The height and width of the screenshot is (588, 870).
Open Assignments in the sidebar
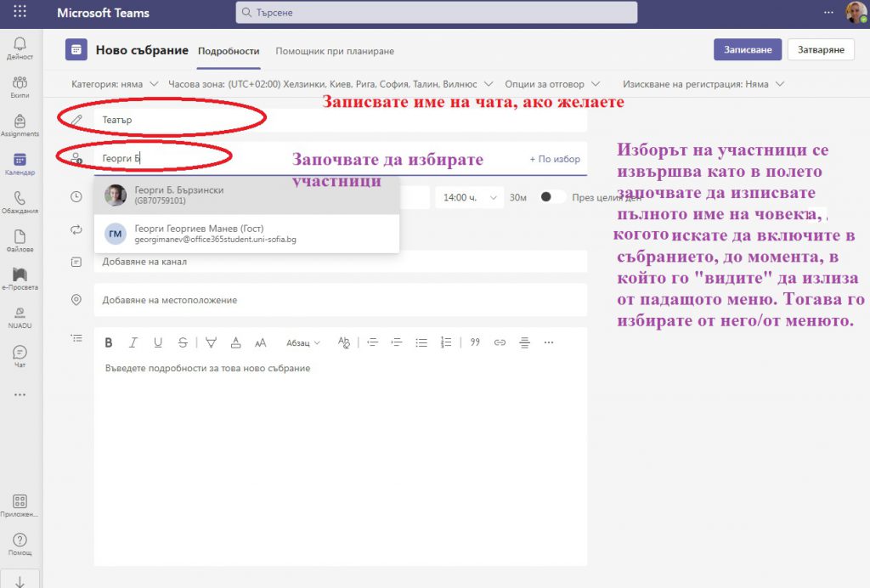20,125
